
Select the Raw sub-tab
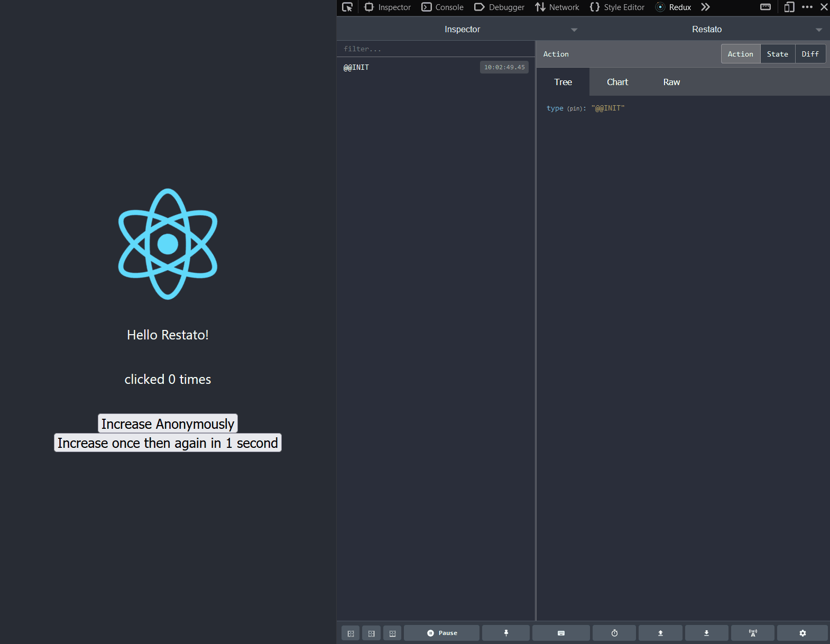pos(671,82)
